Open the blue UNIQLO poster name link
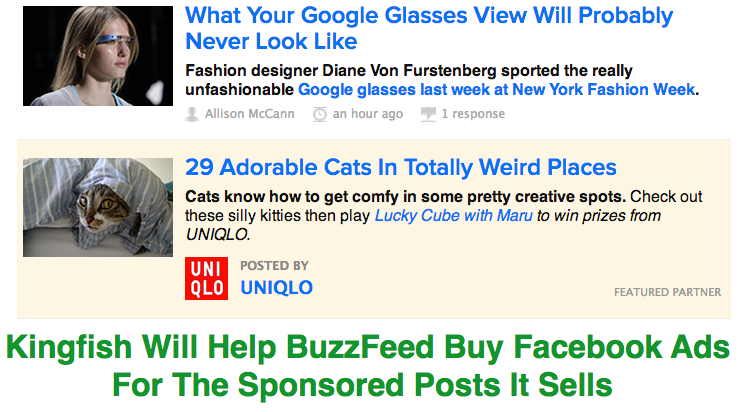 pos(276,288)
